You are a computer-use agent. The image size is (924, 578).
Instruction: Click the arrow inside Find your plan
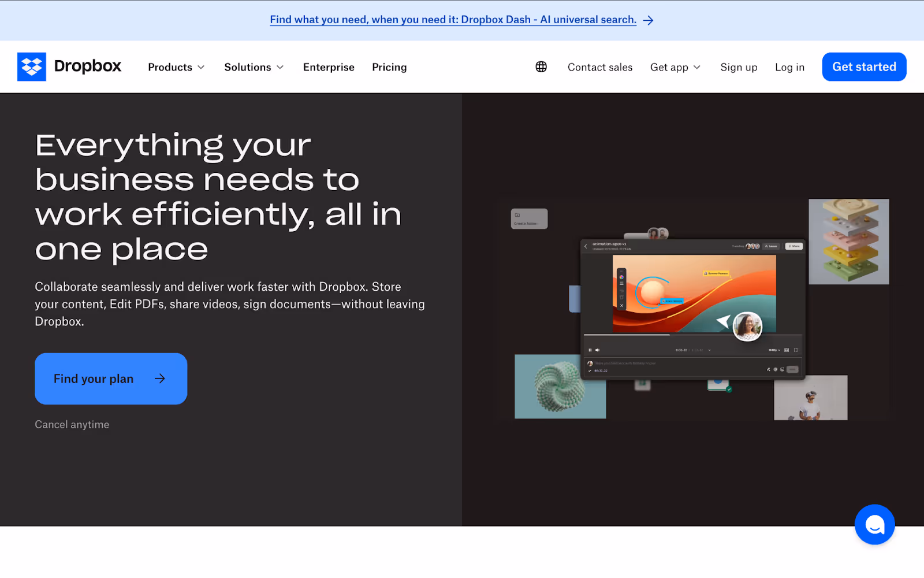(x=160, y=379)
